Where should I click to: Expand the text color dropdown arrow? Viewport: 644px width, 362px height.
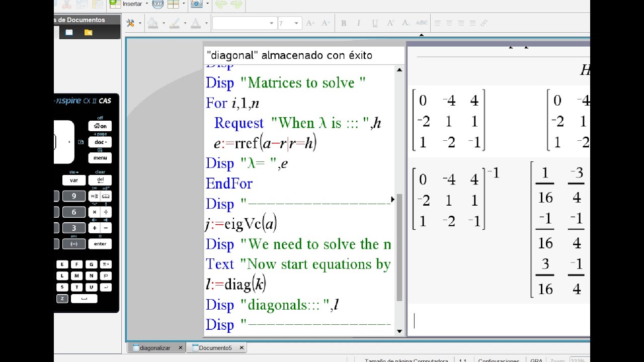[x=206, y=23]
